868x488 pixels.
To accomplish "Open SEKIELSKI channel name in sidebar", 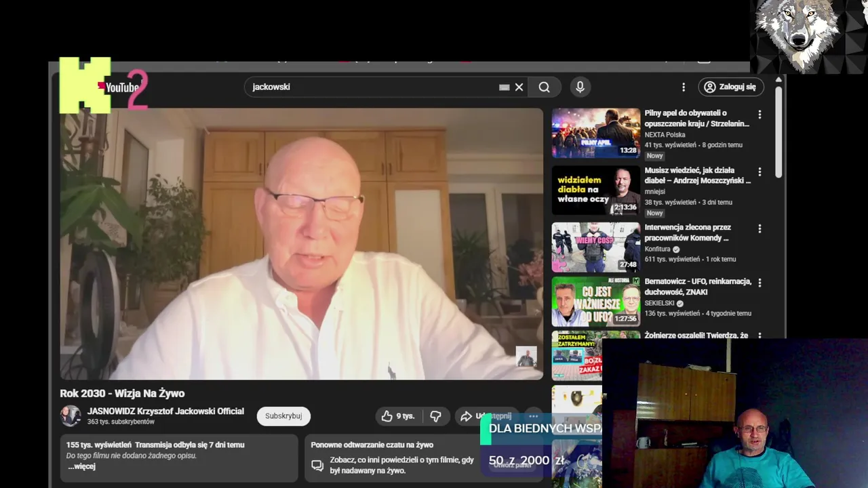I will [x=659, y=303].
